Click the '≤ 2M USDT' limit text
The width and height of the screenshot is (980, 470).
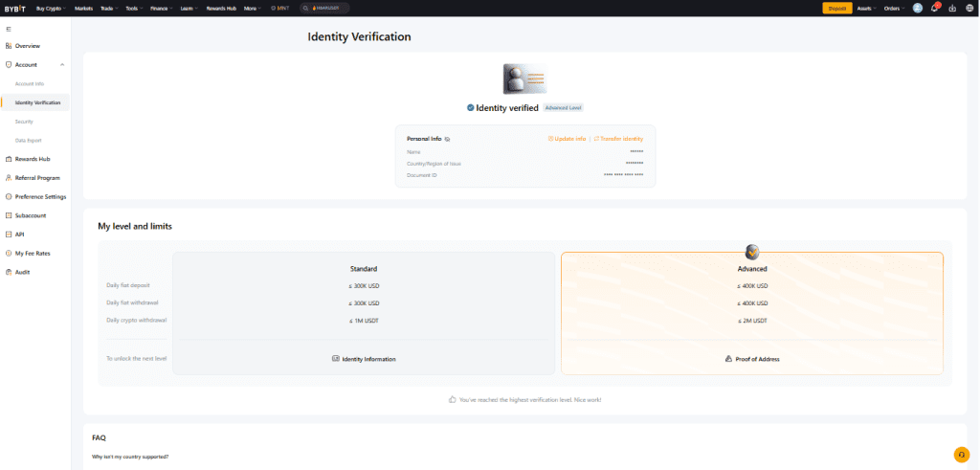752,321
